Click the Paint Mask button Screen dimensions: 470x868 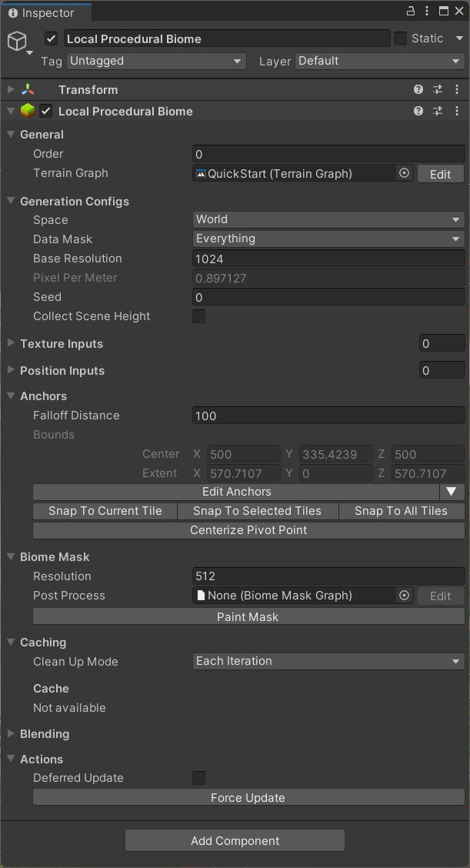pyautogui.click(x=248, y=616)
